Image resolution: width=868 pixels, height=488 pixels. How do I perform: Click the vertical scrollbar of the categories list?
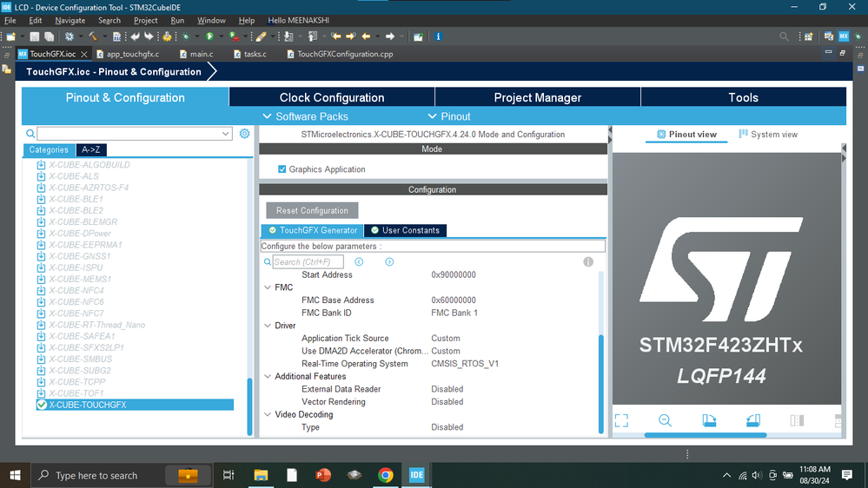(x=249, y=406)
